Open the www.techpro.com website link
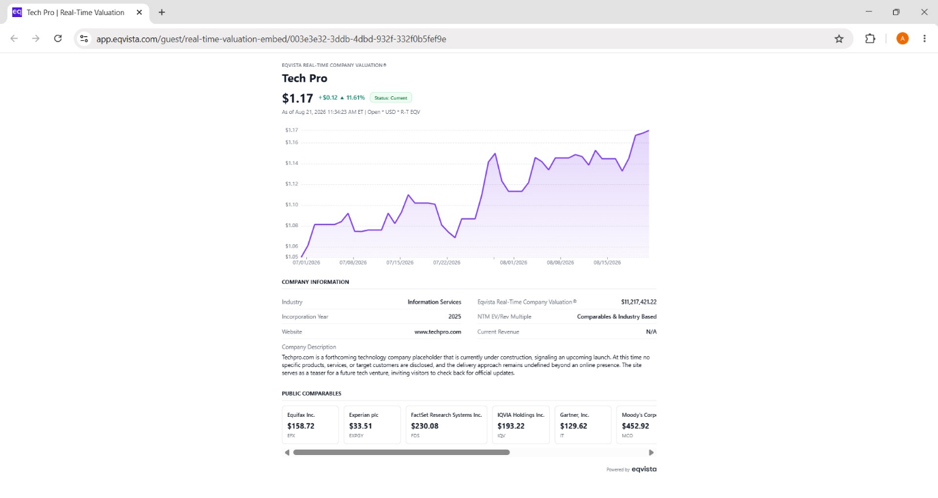 (x=438, y=332)
